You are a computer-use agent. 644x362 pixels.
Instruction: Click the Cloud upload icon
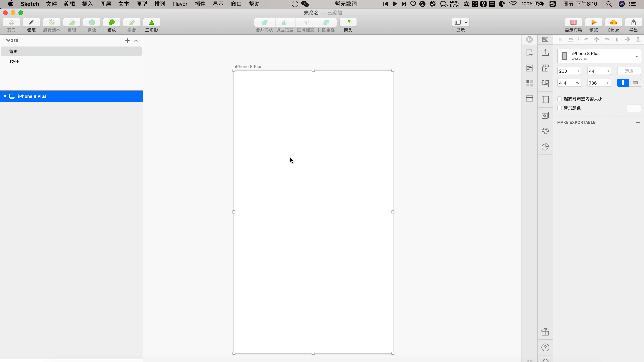click(613, 22)
